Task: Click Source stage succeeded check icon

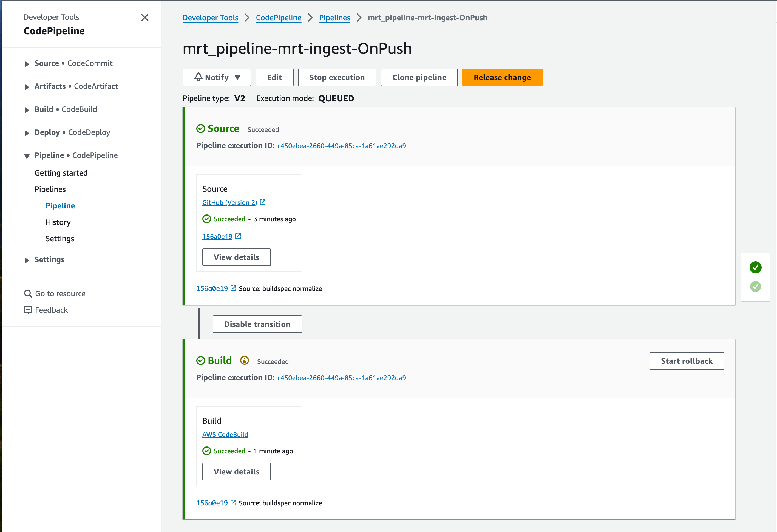Action: tap(201, 129)
